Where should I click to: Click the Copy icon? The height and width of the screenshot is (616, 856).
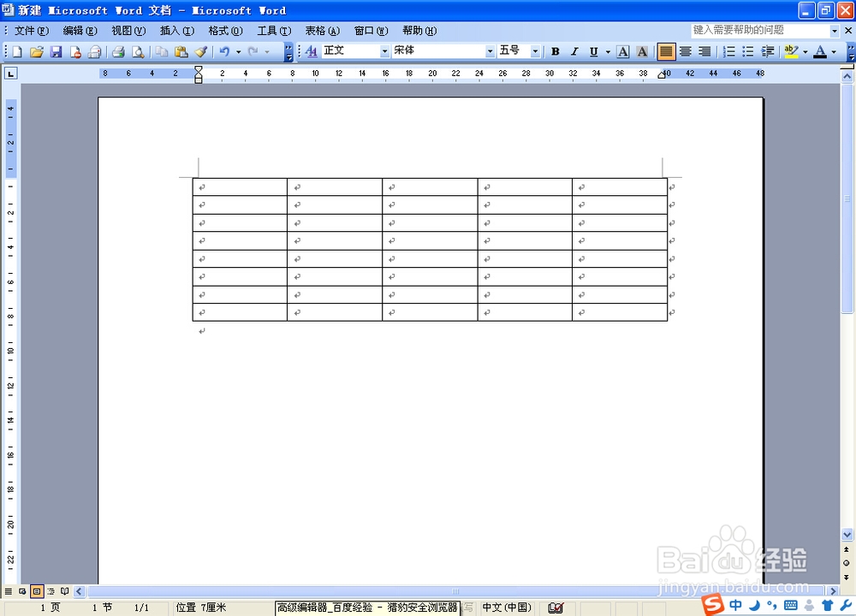tap(162, 52)
